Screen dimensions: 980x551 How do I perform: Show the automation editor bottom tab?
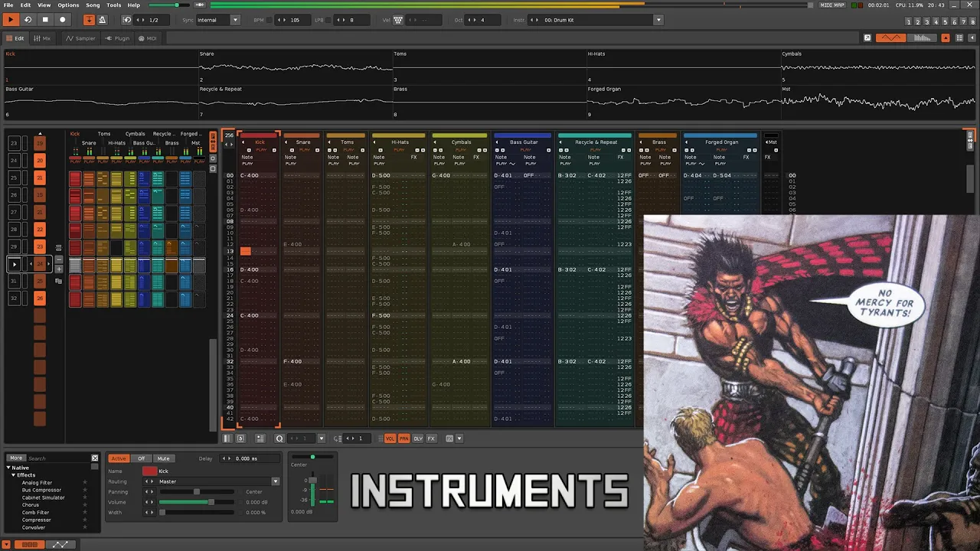[x=60, y=544]
